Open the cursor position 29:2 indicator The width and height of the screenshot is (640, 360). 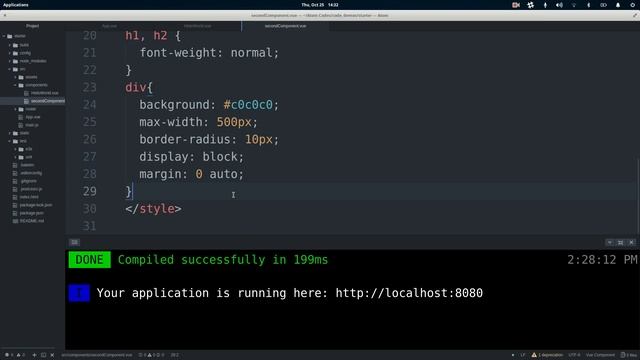pyautogui.click(x=175, y=355)
